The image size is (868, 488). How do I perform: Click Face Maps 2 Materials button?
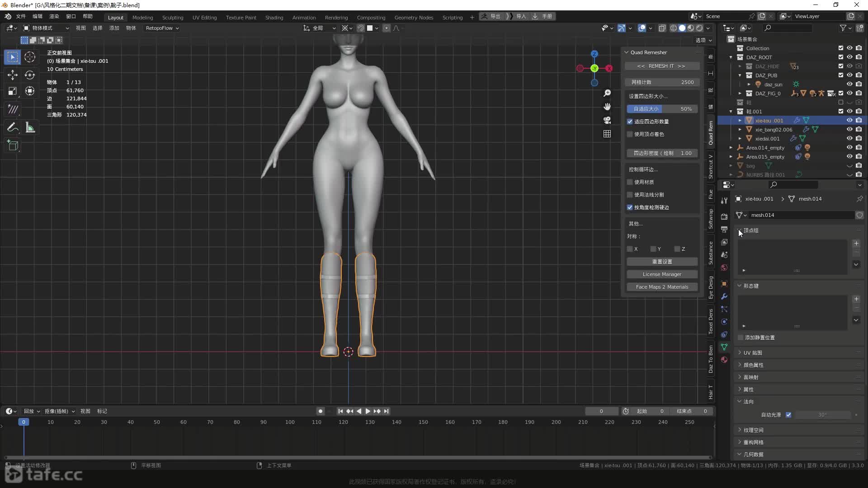(x=662, y=287)
